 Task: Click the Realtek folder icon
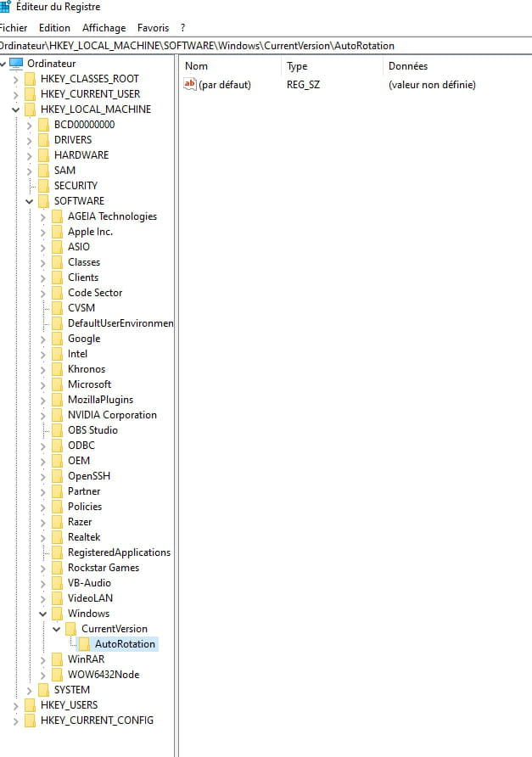(x=58, y=537)
